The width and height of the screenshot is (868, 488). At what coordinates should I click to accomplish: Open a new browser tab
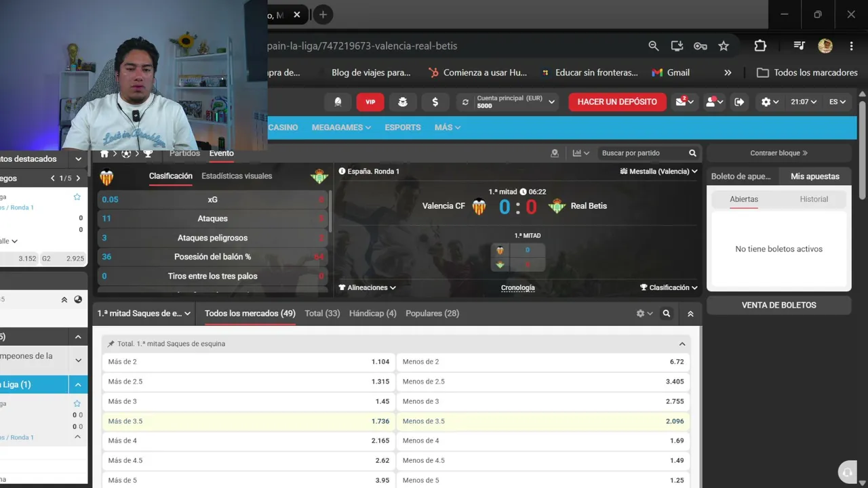tap(323, 14)
